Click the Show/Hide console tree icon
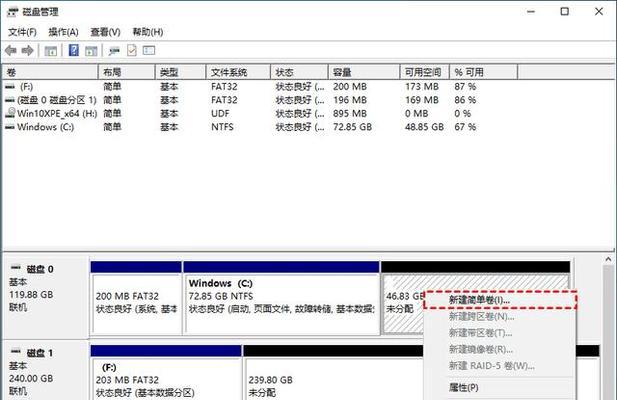 click(51, 51)
